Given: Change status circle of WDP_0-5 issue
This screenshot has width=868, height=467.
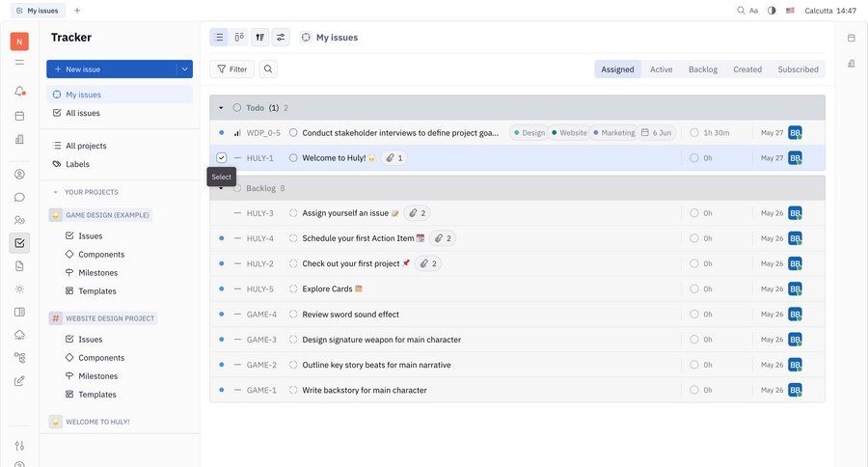Looking at the screenshot, I should click(x=293, y=132).
